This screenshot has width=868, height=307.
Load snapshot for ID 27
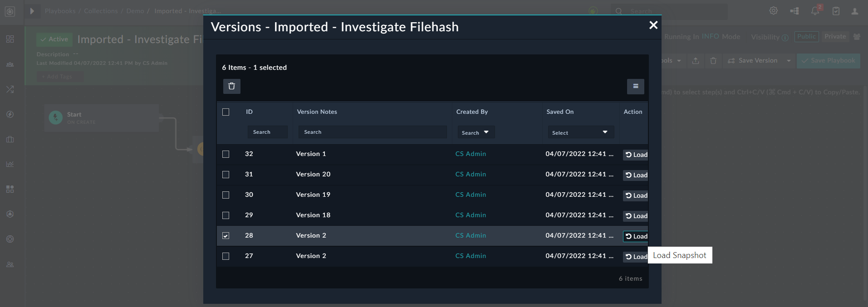click(x=636, y=257)
